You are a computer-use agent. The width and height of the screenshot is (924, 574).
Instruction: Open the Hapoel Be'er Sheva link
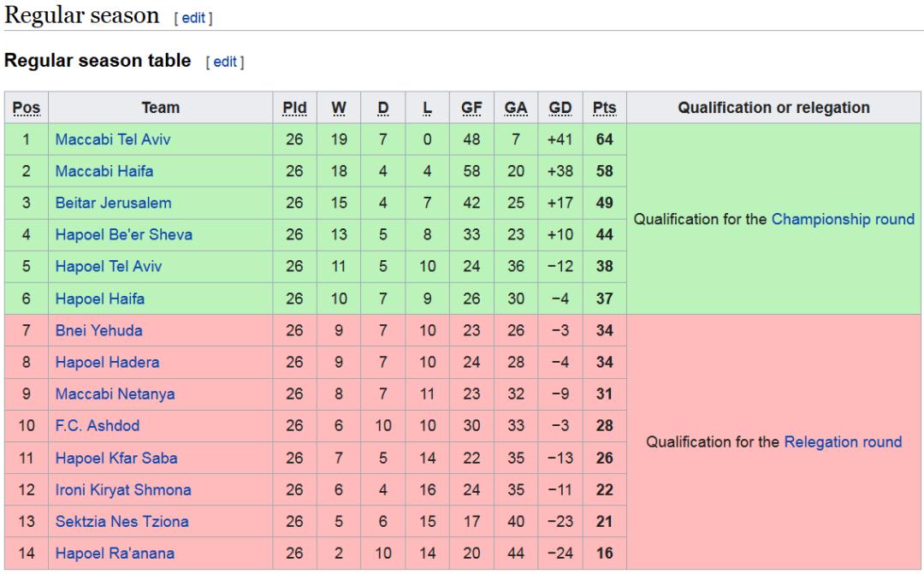click(124, 235)
